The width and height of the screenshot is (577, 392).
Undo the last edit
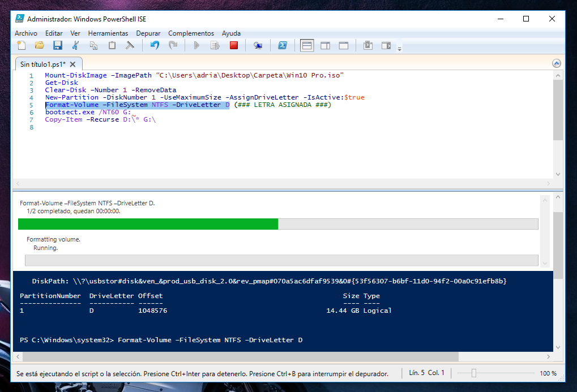coord(155,46)
